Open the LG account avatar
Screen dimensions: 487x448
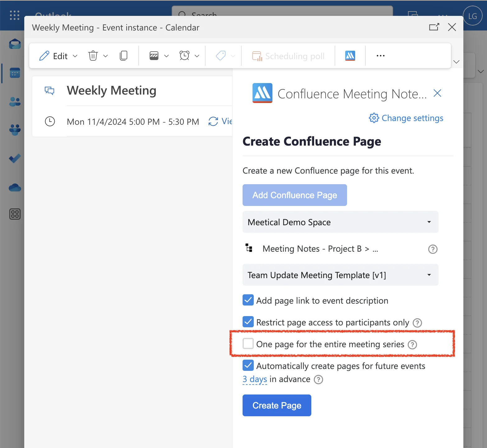point(472,16)
